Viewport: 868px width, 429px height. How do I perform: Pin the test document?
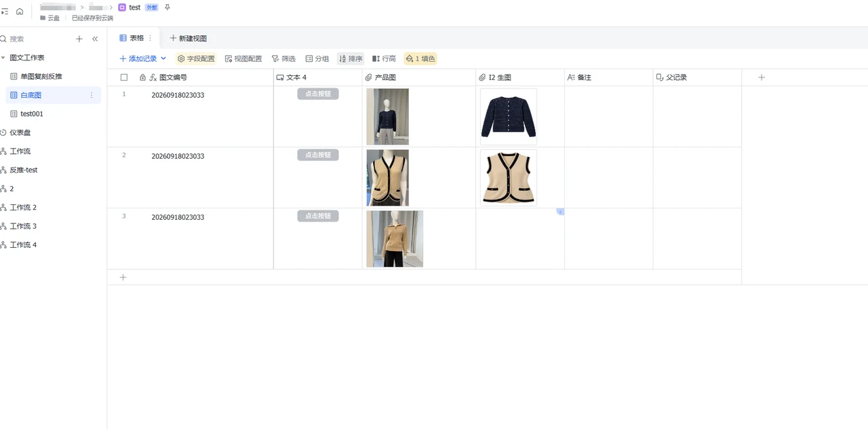pyautogui.click(x=167, y=7)
